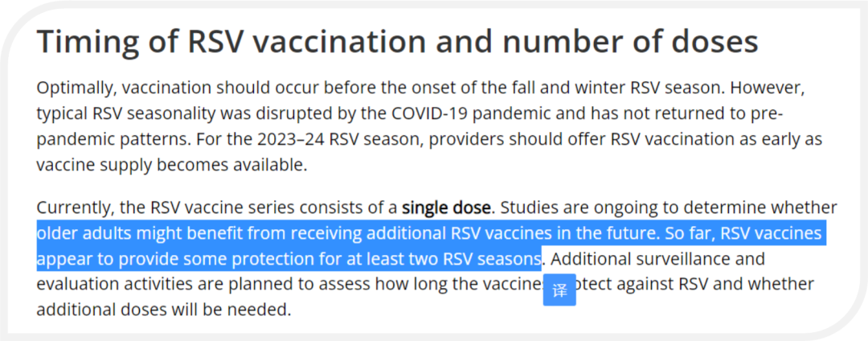868x341 pixels.
Task: Click the bold "single dose" text
Action: click(446, 208)
